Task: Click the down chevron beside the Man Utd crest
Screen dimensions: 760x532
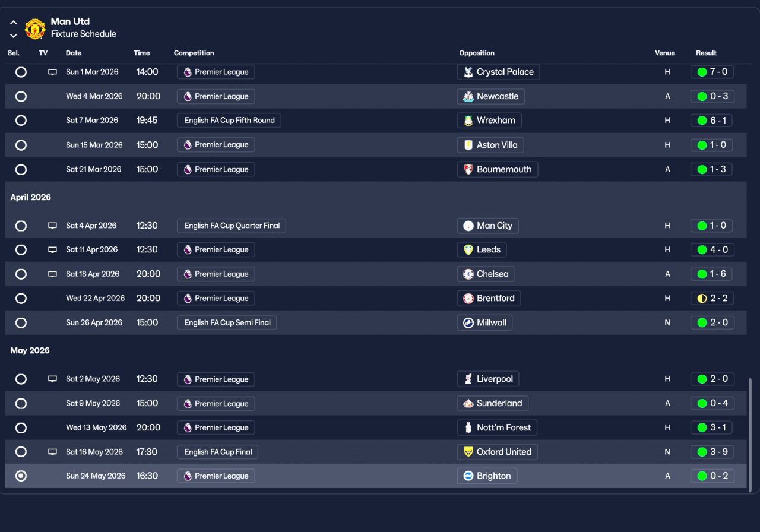Action: [14, 36]
